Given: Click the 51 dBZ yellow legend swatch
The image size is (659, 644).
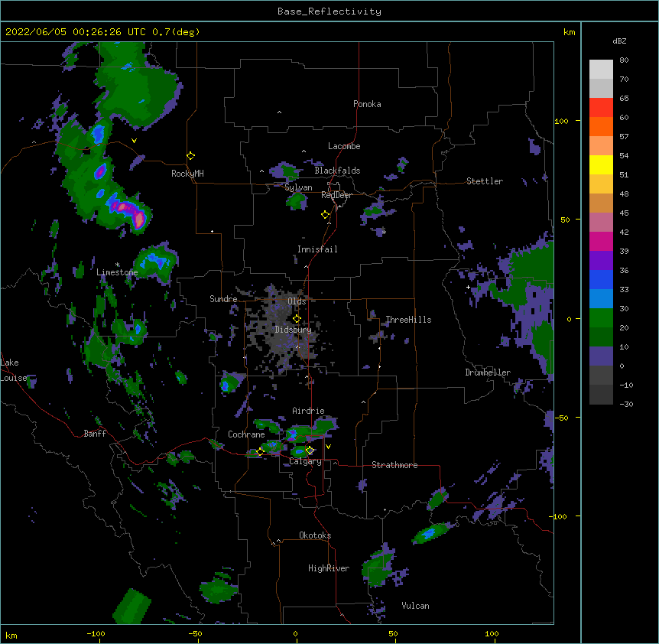Looking at the screenshot, I should [601, 164].
